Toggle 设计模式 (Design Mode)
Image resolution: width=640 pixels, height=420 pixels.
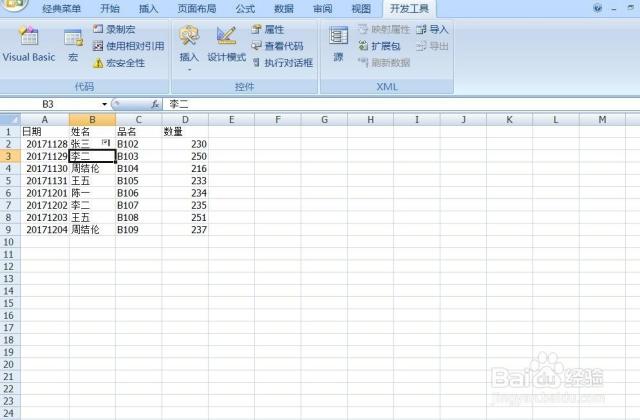(226, 44)
